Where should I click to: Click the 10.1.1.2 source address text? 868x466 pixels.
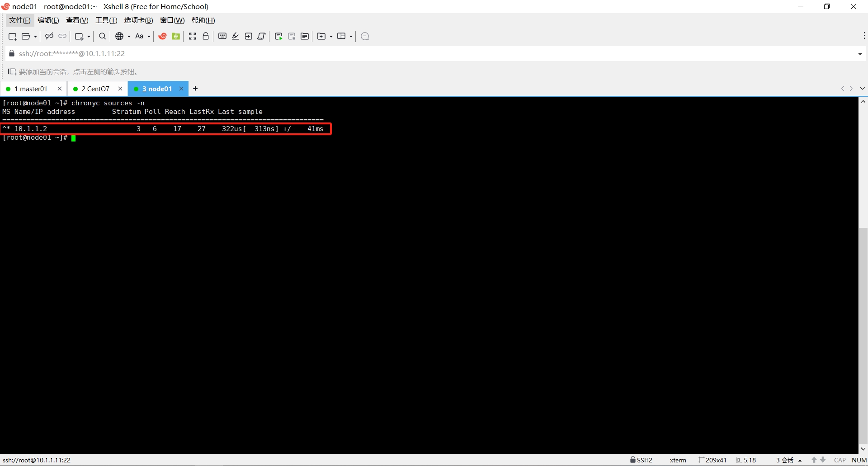click(31, 129)
